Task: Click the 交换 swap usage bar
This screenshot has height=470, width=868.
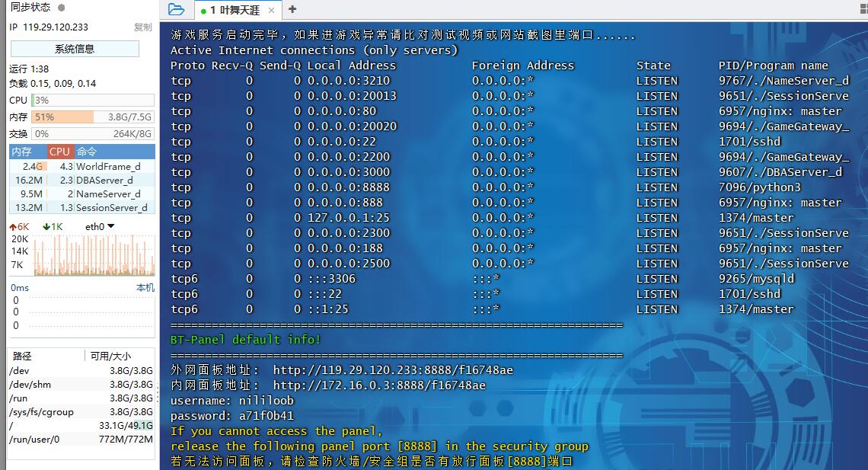Action: 93,134
